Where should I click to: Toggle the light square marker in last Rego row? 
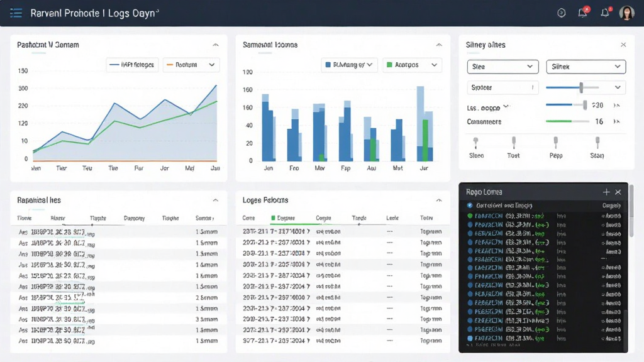[x=470, y=339]
